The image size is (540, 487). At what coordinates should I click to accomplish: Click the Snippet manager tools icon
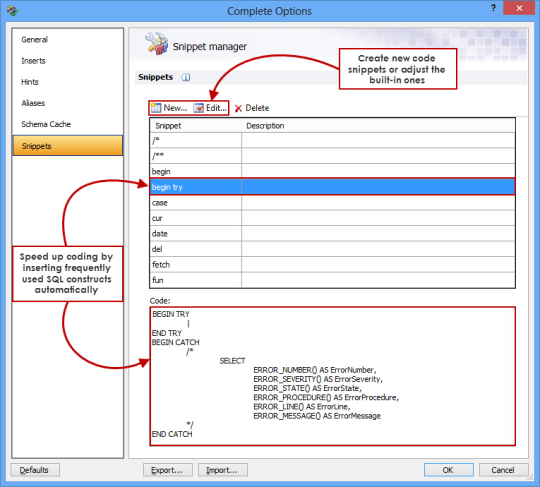coord(157,43)
